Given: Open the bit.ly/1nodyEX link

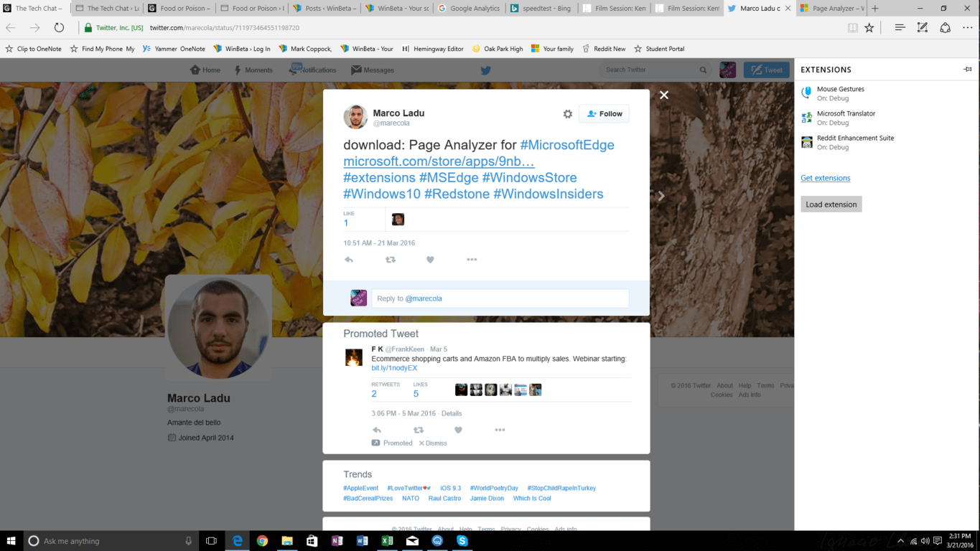Looking at the screenshot, I should (x=394, y=368).
